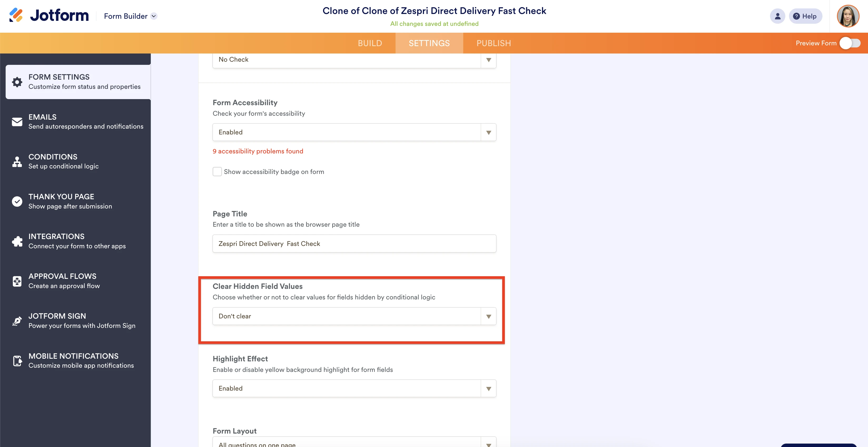868x447 pixels.
Task: Open the 9 accessibility problems found link
Action: (x=258, y=151)
